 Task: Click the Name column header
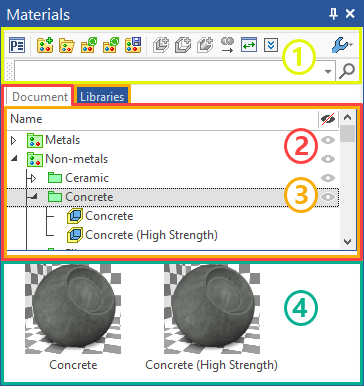tap(26, 119)
